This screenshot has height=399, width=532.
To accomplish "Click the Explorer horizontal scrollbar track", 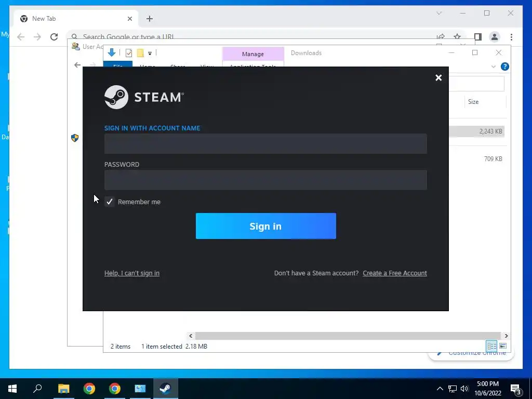I will pos(348,336).
